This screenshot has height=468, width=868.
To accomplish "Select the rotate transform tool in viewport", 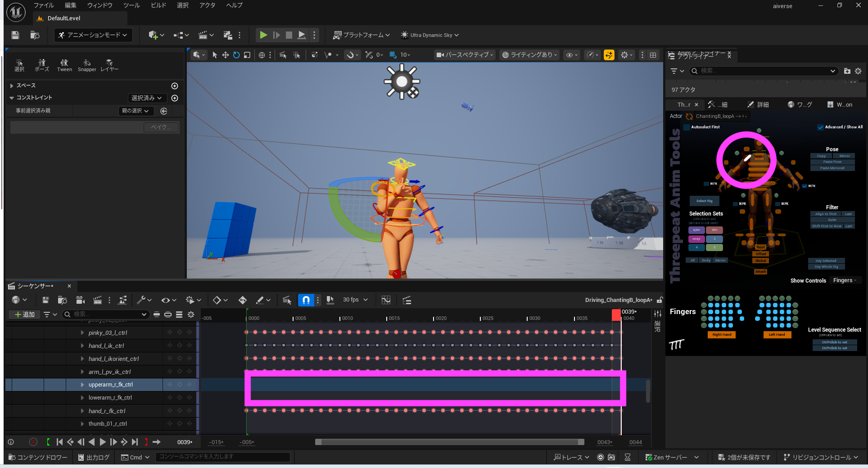I will click(236, 55).
